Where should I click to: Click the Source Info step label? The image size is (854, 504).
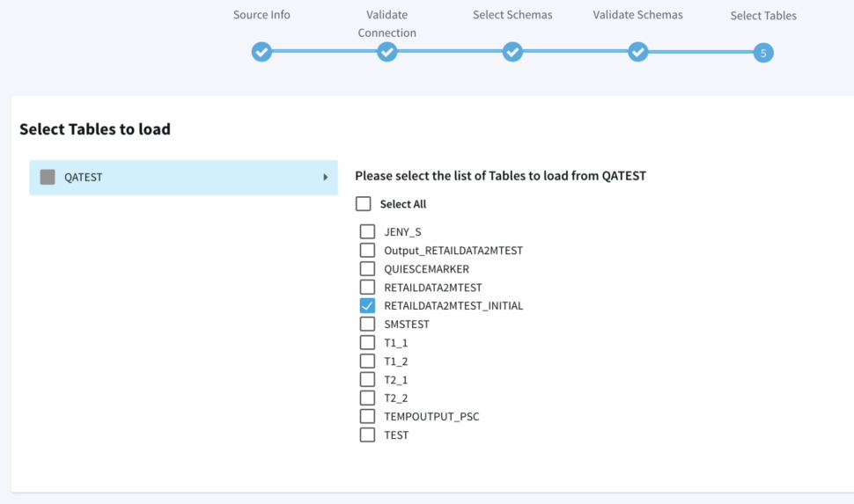[261, 15]
